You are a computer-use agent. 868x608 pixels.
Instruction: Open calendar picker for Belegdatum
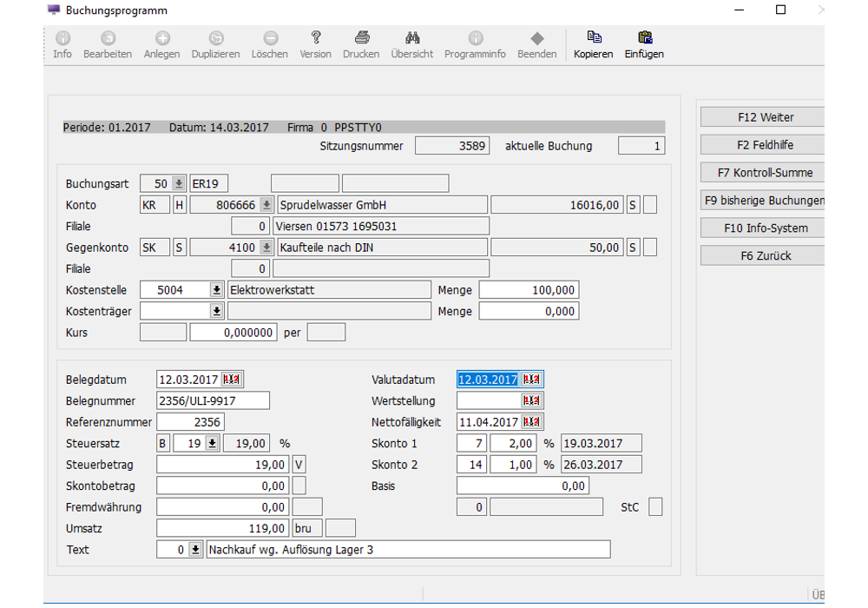point(233,380)
